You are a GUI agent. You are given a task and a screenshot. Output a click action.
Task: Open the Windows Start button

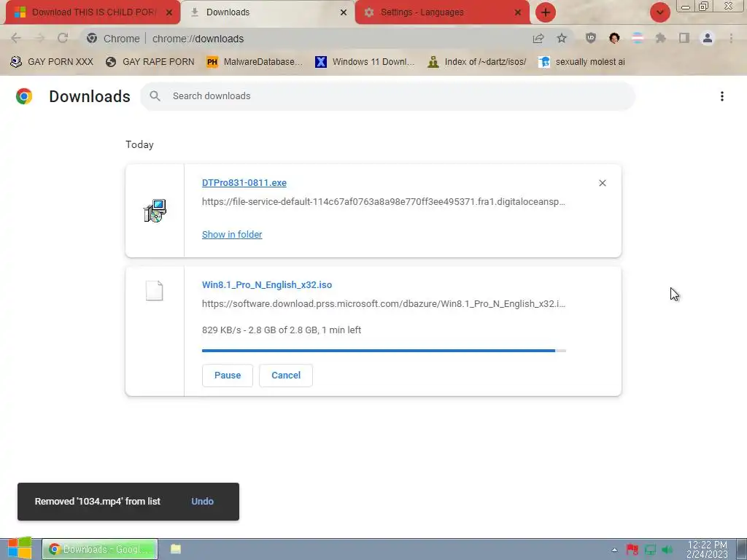coord(20,548)
